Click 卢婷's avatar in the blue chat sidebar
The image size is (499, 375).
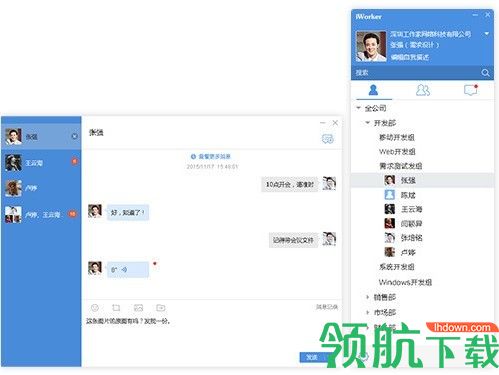[x=13, y=188]
